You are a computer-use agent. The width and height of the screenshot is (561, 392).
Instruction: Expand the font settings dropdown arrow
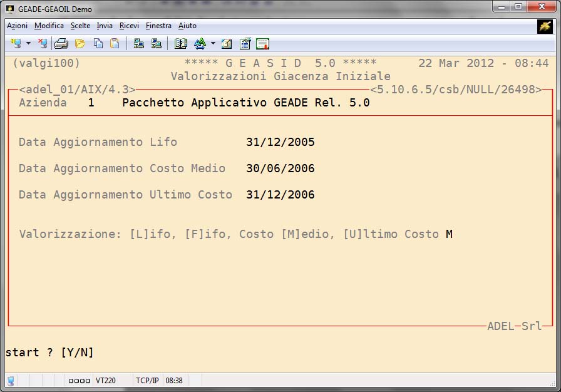[213, 44]
